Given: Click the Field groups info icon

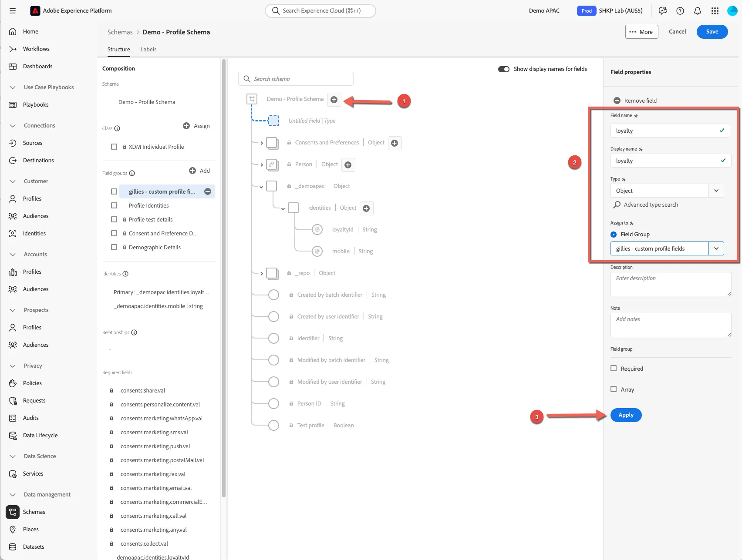Looking at the screenshot, I should (132, 173).
